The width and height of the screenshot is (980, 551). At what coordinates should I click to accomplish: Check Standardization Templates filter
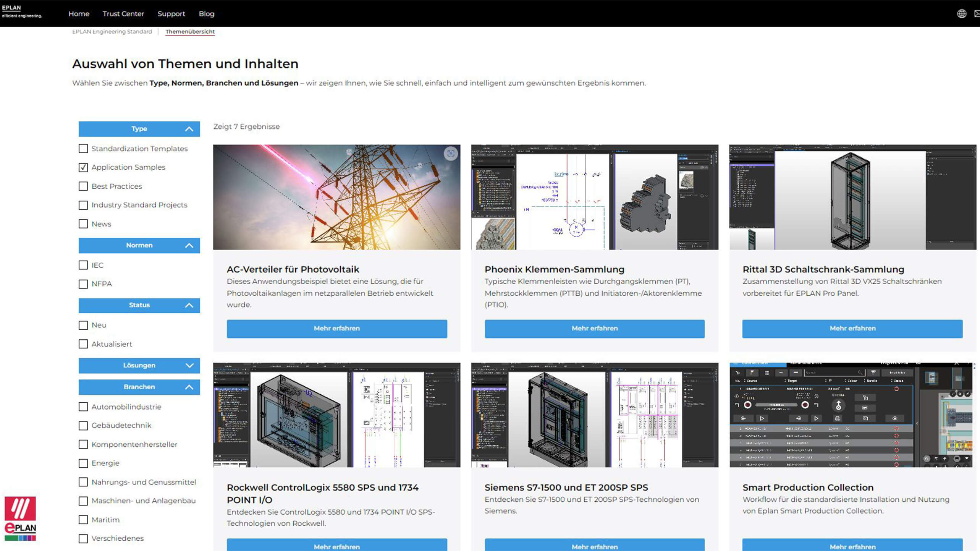pos(83,149)
